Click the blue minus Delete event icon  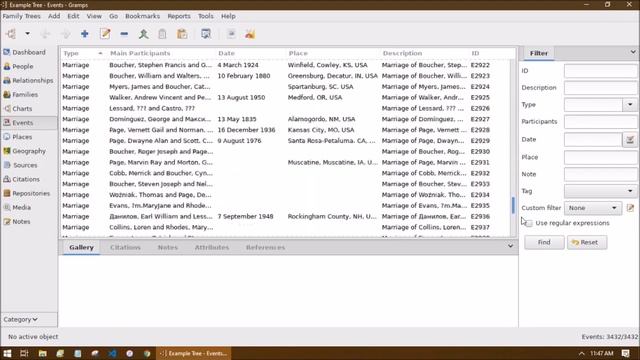[x=124, y=34]
